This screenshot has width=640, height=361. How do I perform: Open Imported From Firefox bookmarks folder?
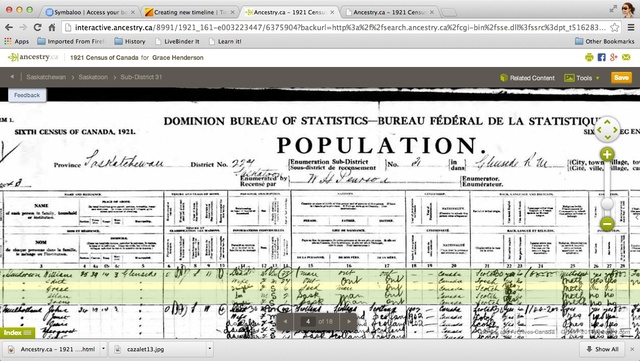(71, 41)
